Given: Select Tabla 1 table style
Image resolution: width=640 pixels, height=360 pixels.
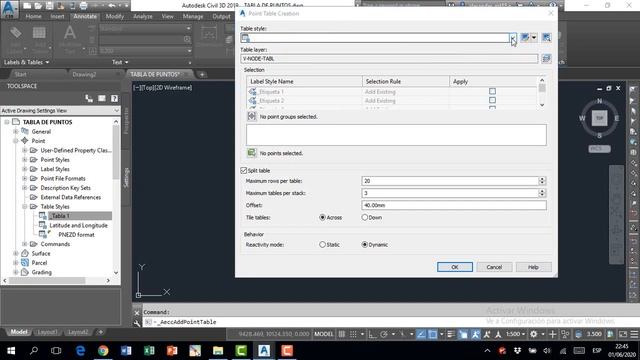Looking at the screenshot, I should tap(60, 216).
